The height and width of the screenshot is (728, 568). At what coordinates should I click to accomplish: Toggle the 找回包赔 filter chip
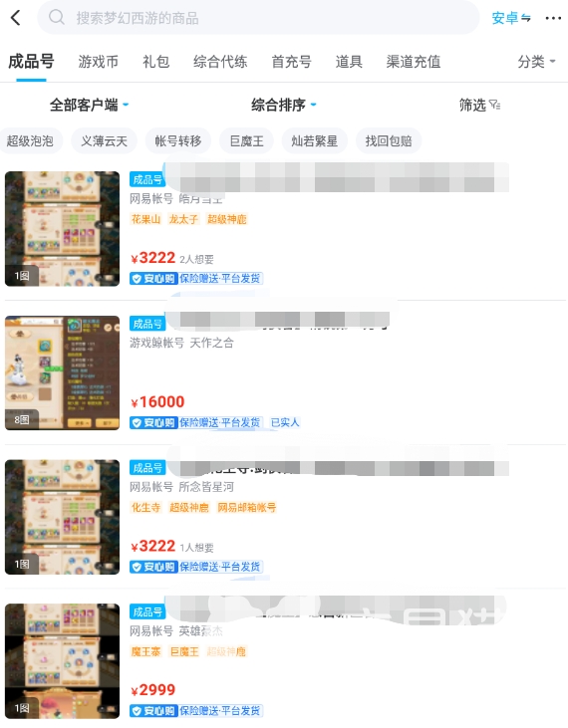[x=389, y=140]
